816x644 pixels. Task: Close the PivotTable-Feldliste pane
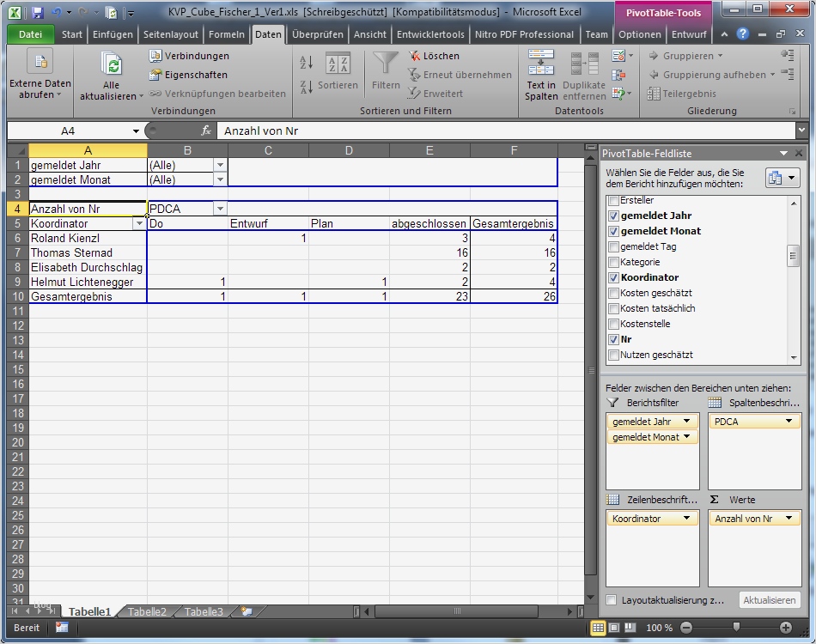tap(799, 154)
